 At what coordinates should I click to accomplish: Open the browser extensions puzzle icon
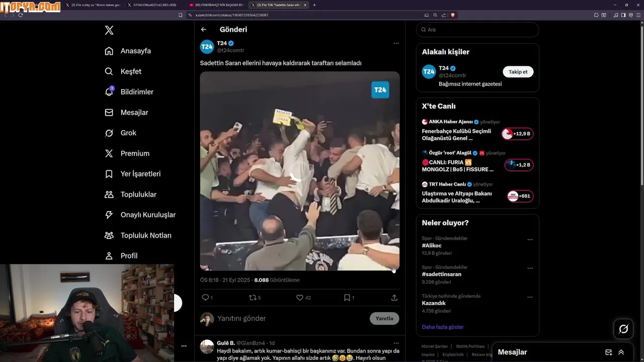tap(596, 15)
